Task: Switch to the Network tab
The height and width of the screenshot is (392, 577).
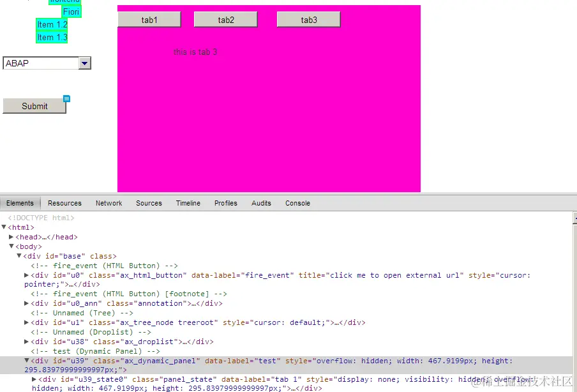Action: tap(109, 203)
